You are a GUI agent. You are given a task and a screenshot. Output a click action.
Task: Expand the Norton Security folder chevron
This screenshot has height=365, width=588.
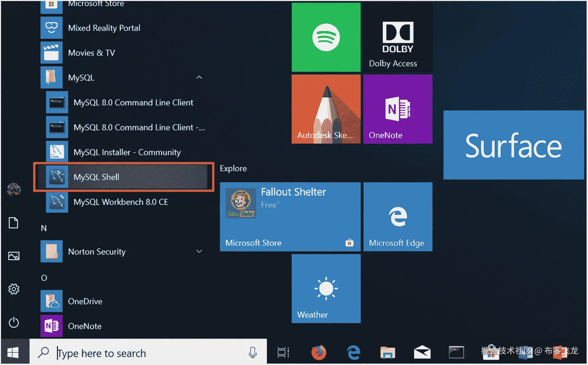coord(199,252)
